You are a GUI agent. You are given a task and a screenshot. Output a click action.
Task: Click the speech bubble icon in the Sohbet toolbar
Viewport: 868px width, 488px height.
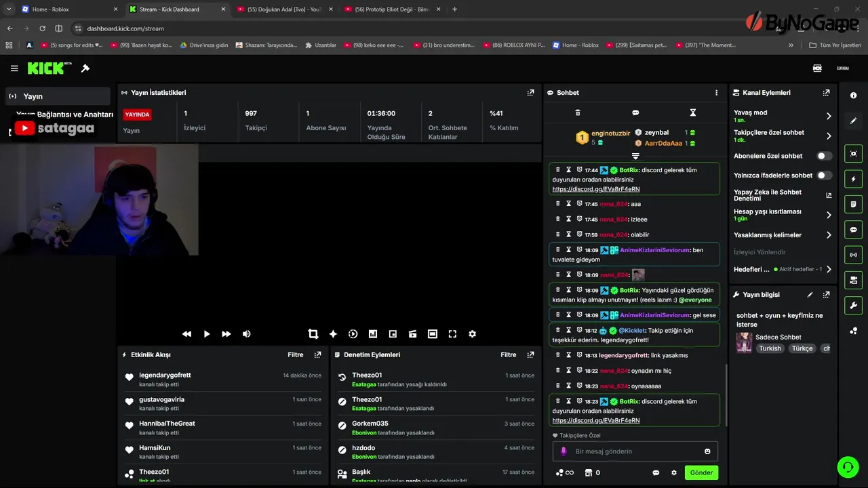(635, 113)
